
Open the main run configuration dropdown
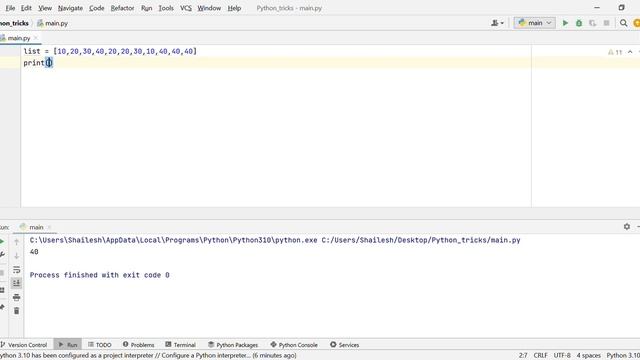(535, 23)
